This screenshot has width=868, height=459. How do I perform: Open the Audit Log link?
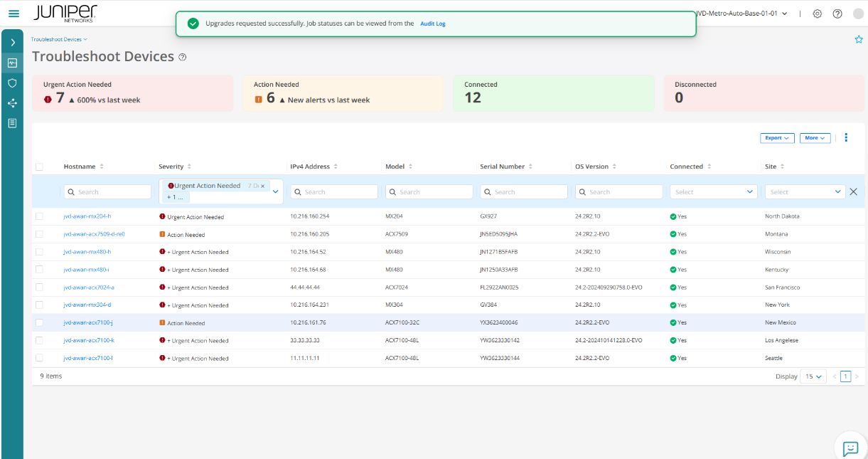point(432,23)
